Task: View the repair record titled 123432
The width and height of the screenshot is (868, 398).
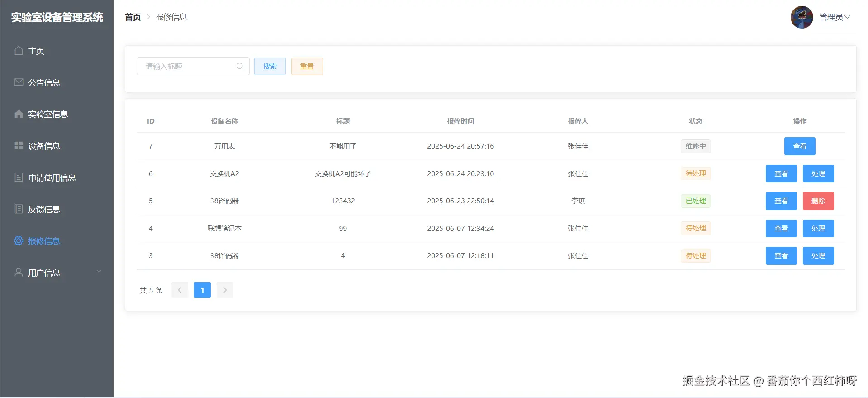Action: point(781,201)
